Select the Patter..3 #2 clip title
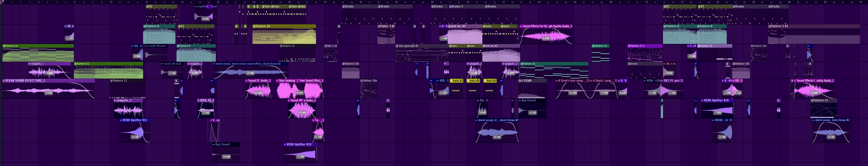Screen dimensions: 868x166 (x=387, y=26)
